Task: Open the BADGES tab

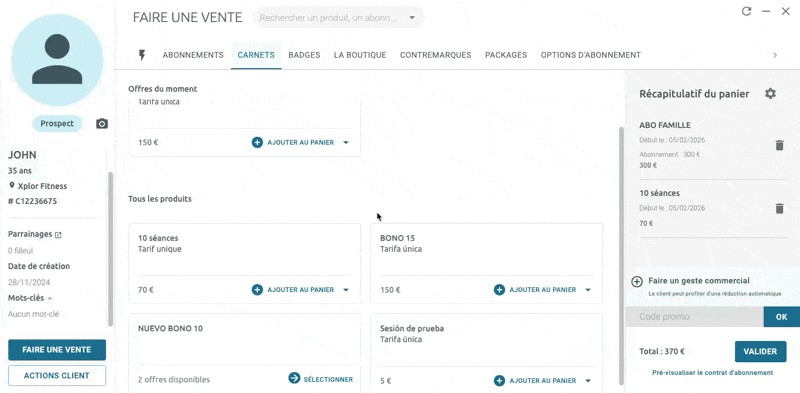Action: [304, 55]
